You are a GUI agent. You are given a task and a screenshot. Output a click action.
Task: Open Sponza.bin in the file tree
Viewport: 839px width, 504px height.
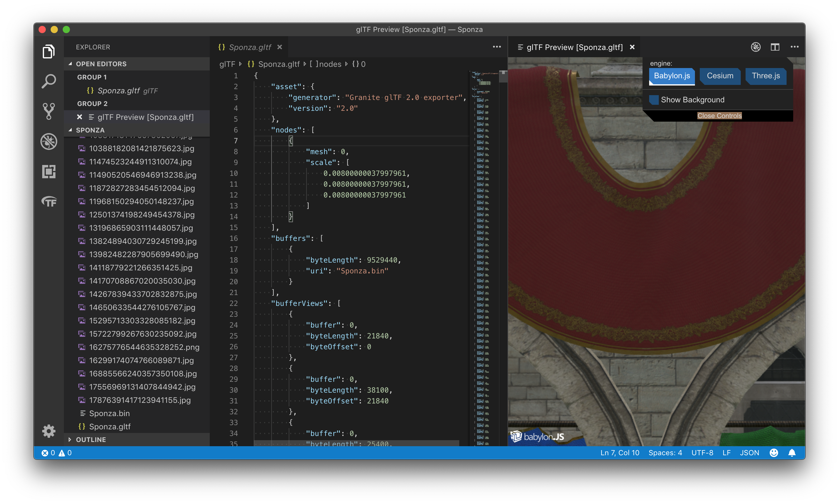click(137, 413)
